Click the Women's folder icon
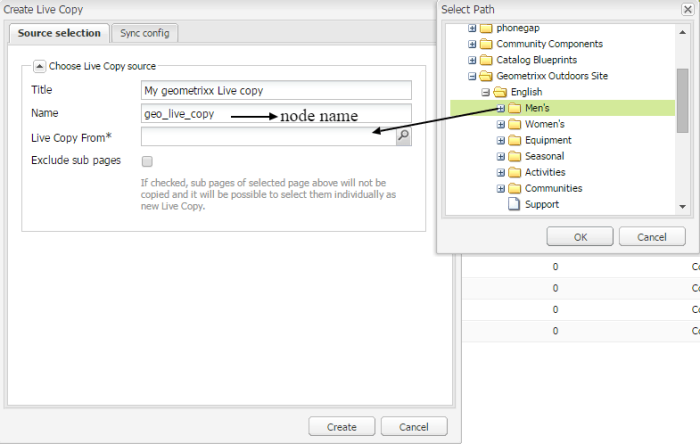 click(x=514, y=124)
